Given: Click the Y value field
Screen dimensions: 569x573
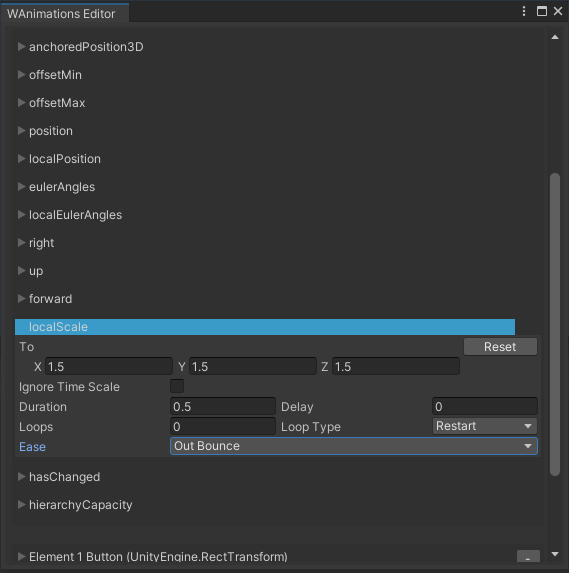Looking at the screenshot, I should point(253,366).
